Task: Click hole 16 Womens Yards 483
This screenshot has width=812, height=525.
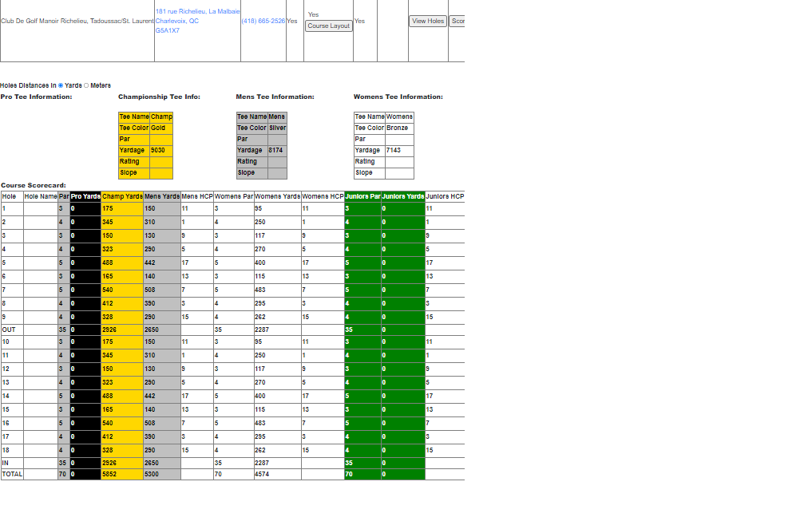Action: pos(260,423)
